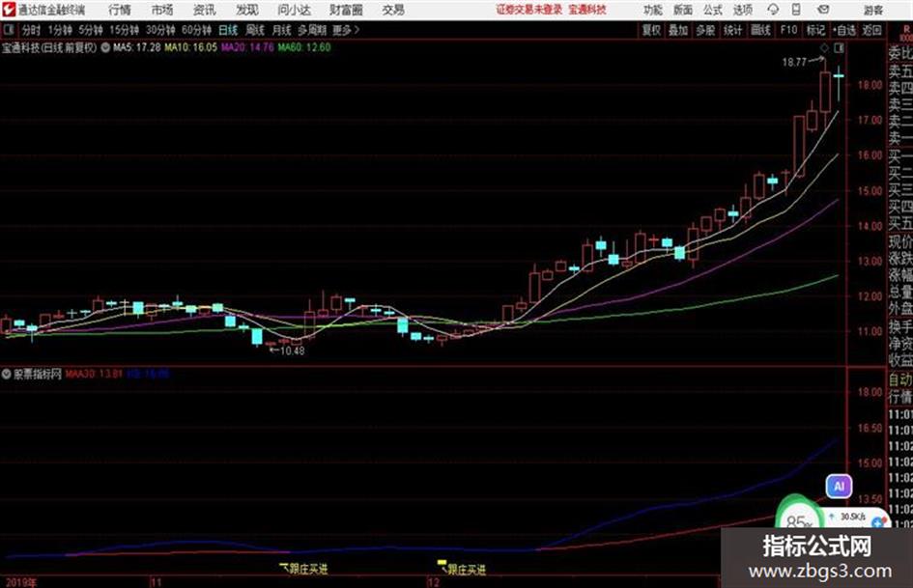The image size is (913, 588).
Task: Click the 游客 guest account label
Action: coord(873,10)
